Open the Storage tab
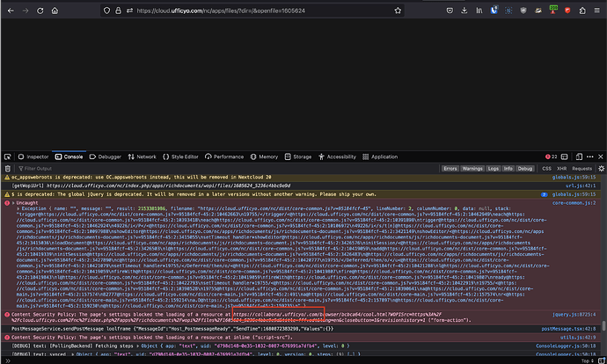 [298, 157]
